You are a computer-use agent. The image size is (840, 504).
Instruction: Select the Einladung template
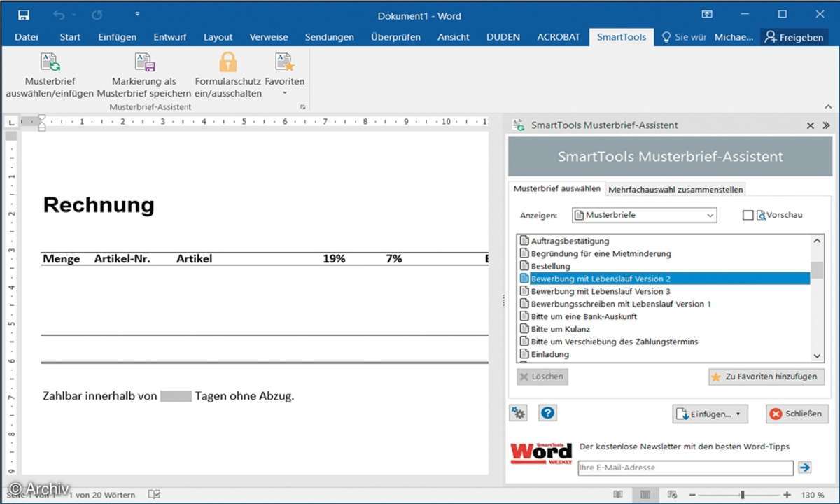click(x=549, y=354)
